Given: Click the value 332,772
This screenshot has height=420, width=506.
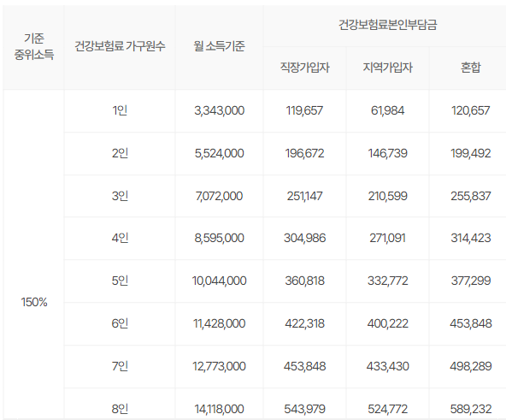Looking at the screenshot, I should point(387,281).
